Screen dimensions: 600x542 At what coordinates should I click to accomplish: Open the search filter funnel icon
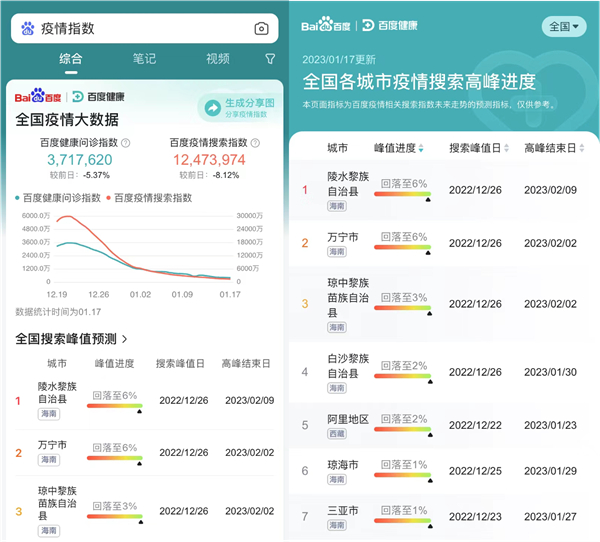pyautogui.click(x=270, y=59)
